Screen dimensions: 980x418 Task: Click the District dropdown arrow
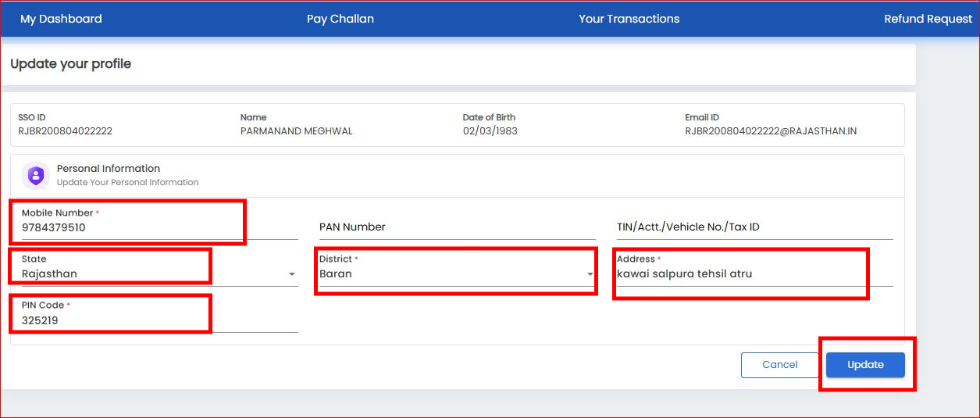590,274
